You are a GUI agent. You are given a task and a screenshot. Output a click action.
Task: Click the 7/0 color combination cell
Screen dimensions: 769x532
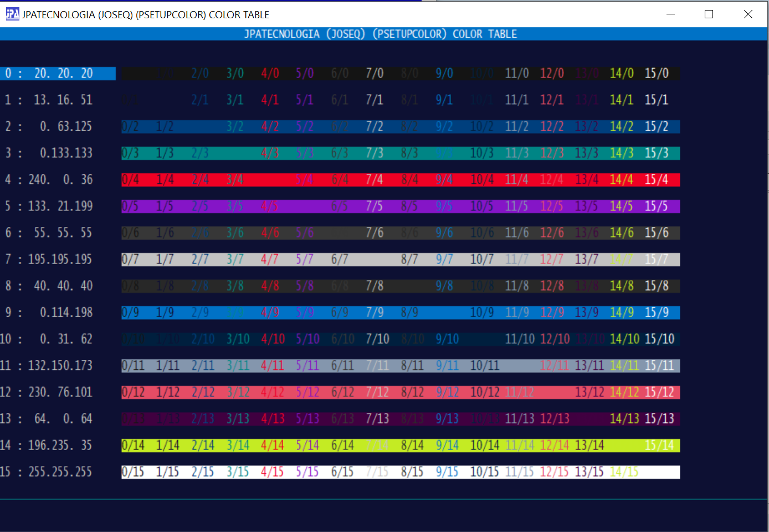[375, 74]
